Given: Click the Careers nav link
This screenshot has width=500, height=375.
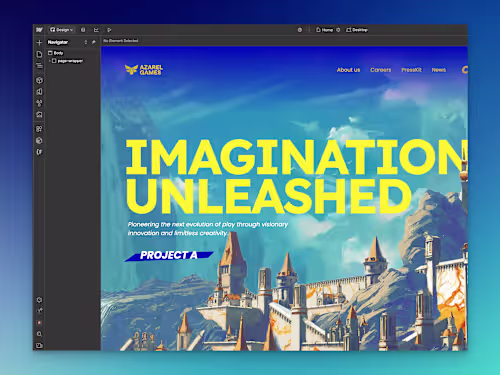Looking at the screenshot, I should 380,70.
